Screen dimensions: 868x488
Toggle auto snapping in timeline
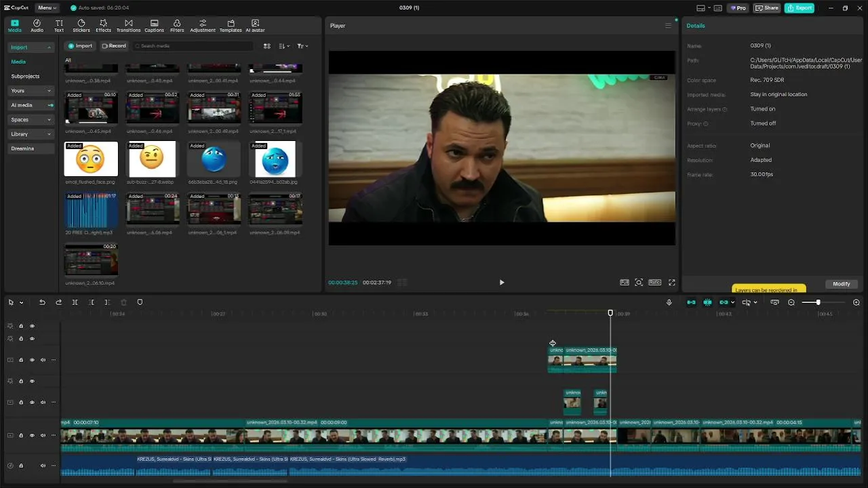(707, 302)
